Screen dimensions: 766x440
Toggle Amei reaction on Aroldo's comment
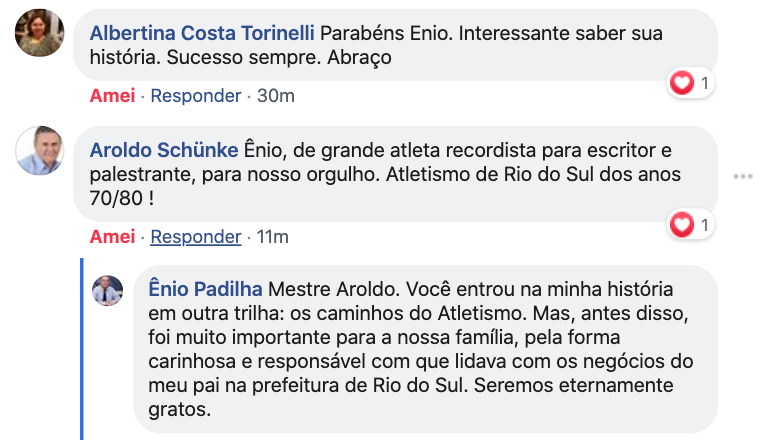(111, 237)
